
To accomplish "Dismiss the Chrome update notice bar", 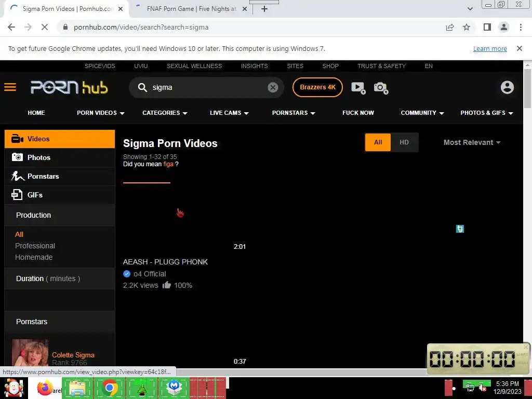I will (x=519, y=48).
